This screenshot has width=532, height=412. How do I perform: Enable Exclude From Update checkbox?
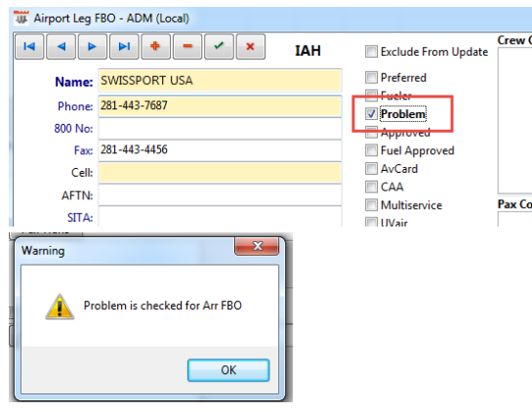(x=371, y=52)
